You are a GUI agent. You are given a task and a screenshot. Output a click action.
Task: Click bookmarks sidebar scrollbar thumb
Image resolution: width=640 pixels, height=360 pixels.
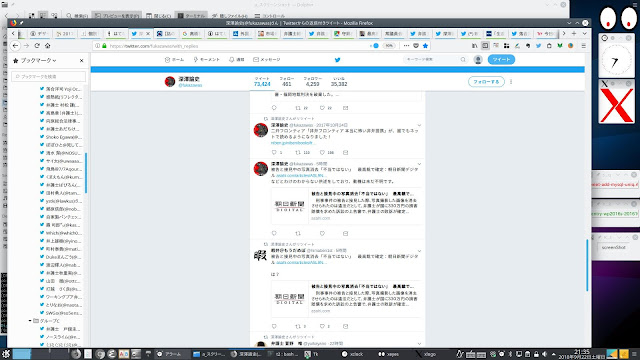point(86,173)
